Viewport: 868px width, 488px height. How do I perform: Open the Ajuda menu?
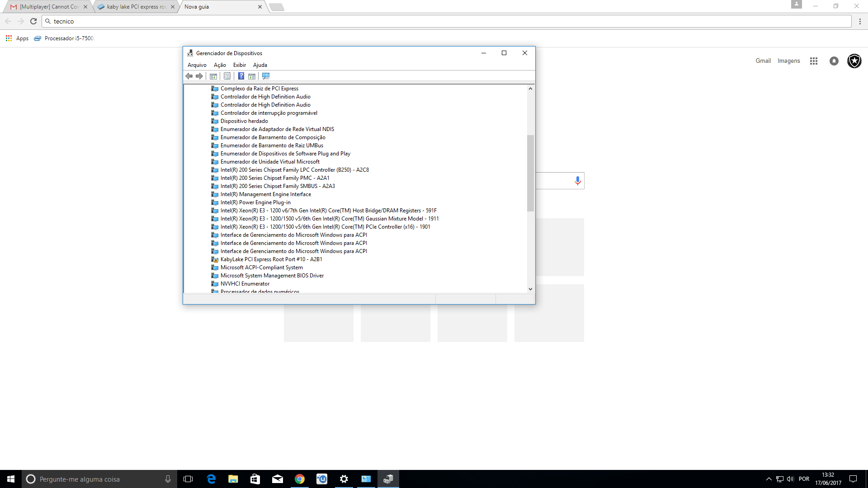point(260,65)
